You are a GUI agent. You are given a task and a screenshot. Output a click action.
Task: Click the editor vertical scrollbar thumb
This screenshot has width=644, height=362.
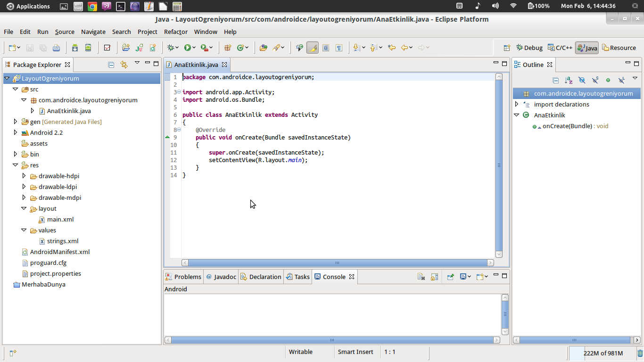click(499, 165)
